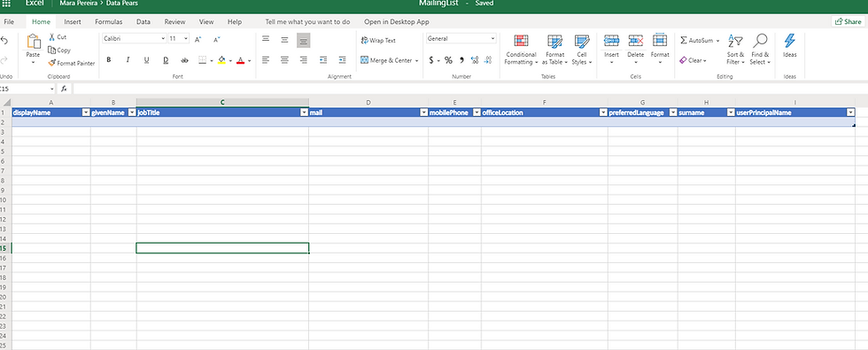This screenshot has height=350, width=868.
Task: Click the Share button
Action: click(849, 21)
